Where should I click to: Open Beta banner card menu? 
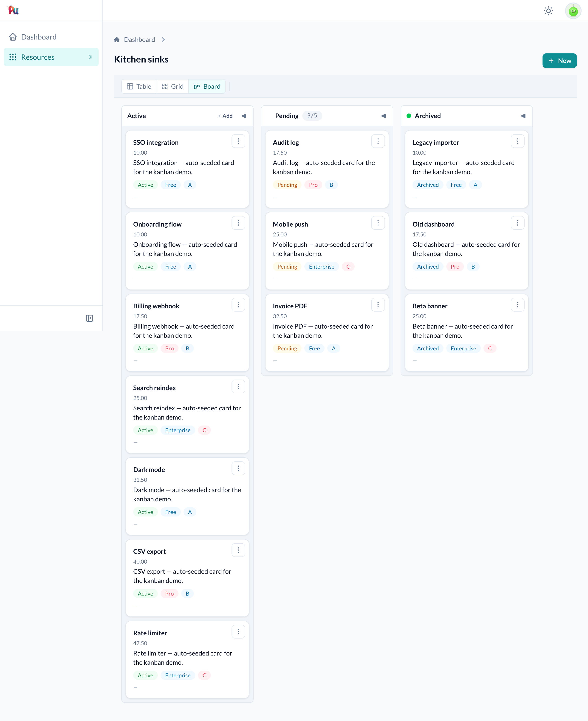click(x=517, y=305)
